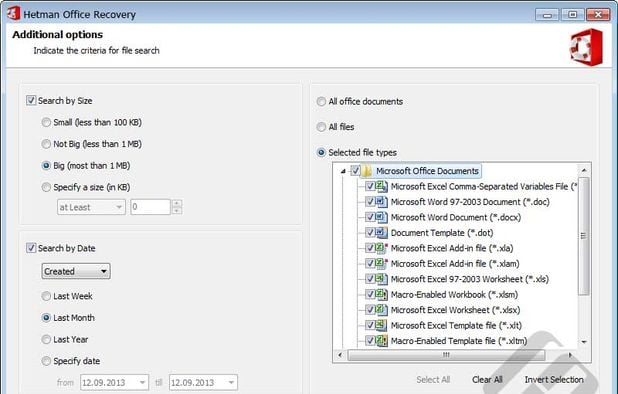Select Big (most than 1 MB) option

click(x=46, y=165)
